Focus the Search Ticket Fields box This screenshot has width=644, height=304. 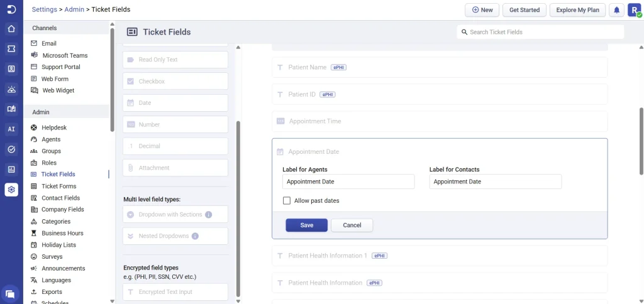point(540,32)
